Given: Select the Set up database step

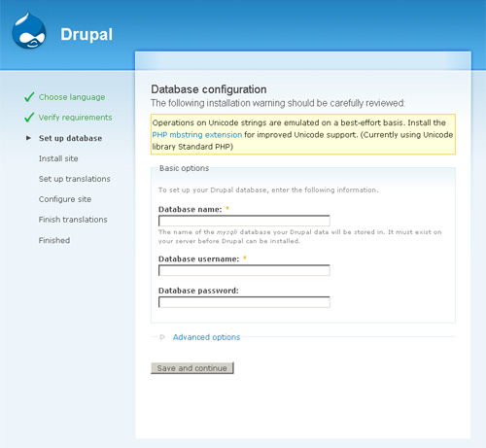Looking at the screenshot, I should tap(70, 138).
